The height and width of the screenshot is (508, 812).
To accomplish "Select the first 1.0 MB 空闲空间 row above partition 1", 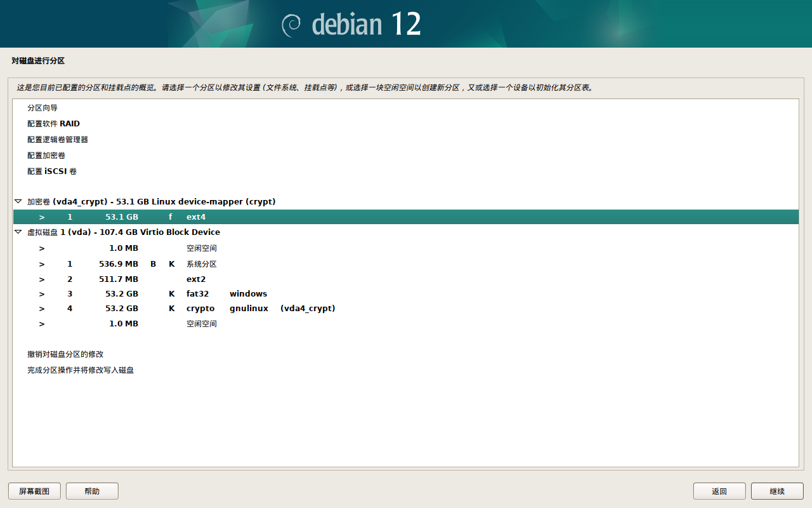I will (x=405, y=248).
